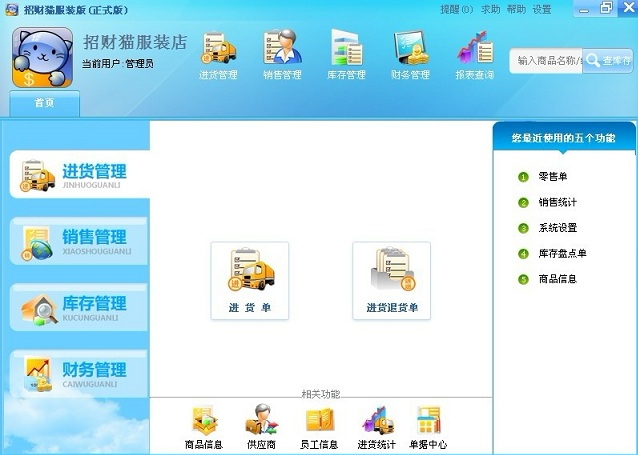Screen dimensions: 638x455
Task: Switch to the 首页 tab
Action: pos(44,103)
